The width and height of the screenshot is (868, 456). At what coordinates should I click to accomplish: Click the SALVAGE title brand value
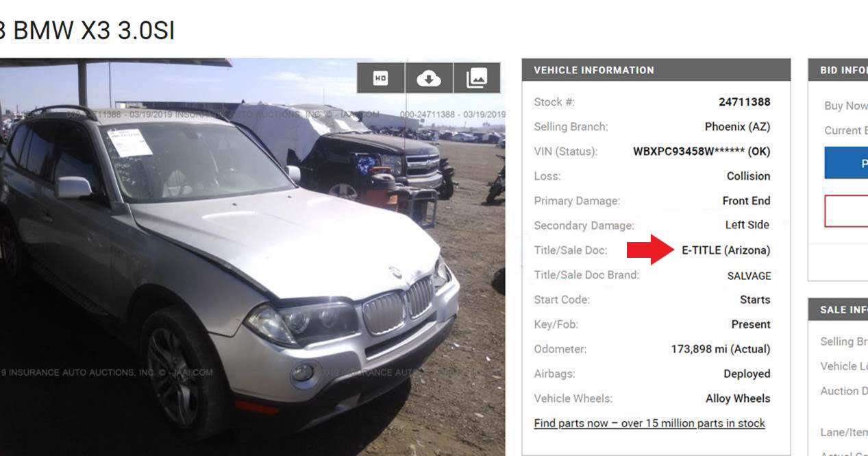point(749,276)
